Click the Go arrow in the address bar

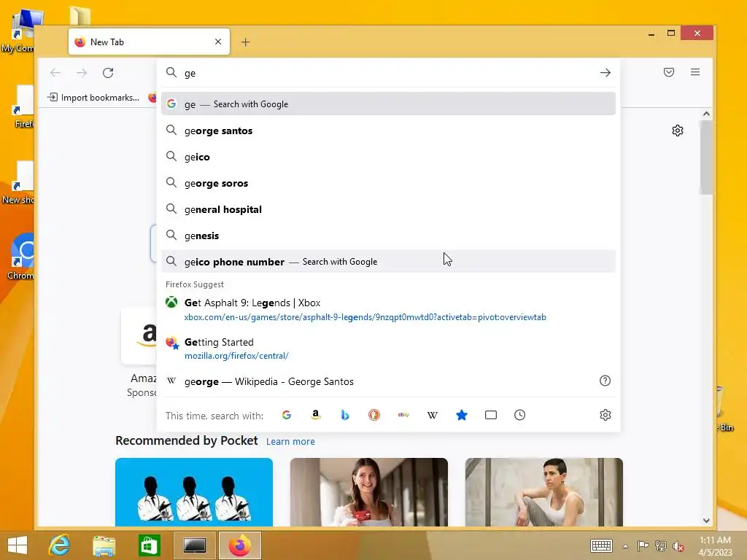pyautogui.click(x=605, y=73)
